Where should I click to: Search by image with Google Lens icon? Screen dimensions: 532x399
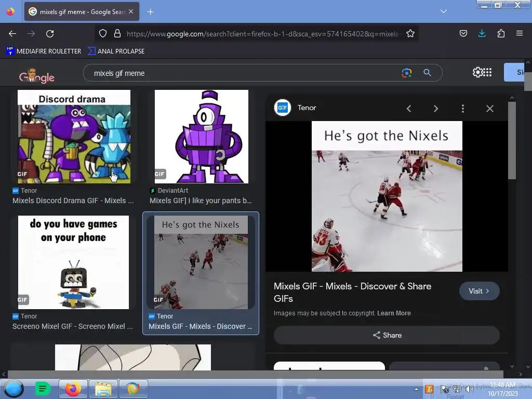tap(406, 73)
